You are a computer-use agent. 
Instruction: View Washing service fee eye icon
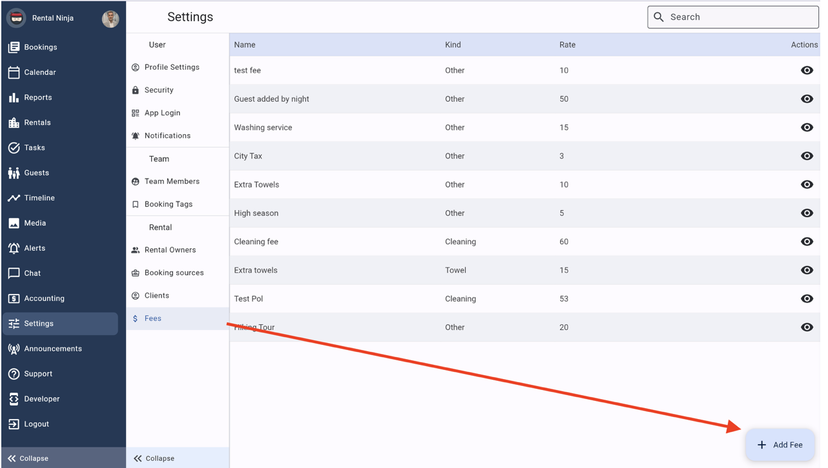(x=806, y=127)
